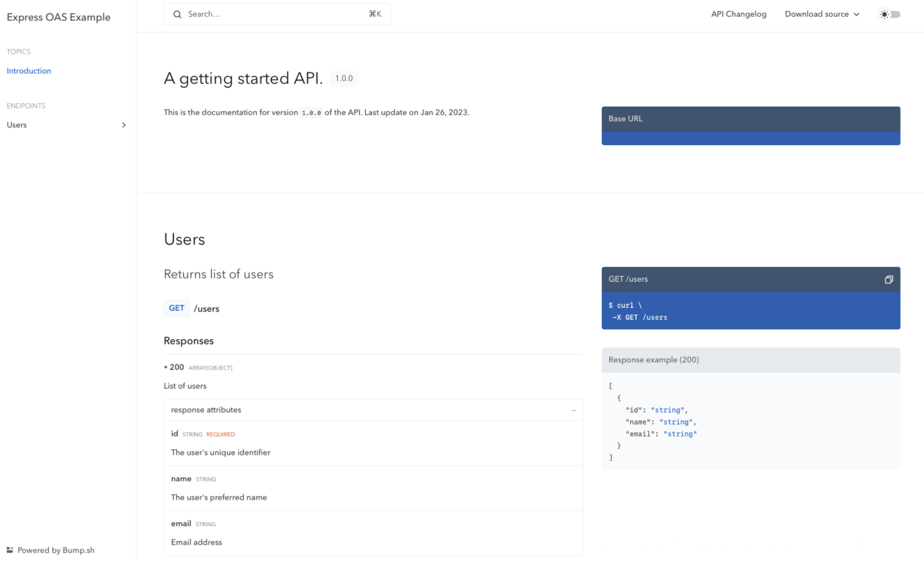The width and height of the screenshot is (924, 561).
Task: Select the Base URL panel
Action: pyautogui.click(x=750, y=126)
